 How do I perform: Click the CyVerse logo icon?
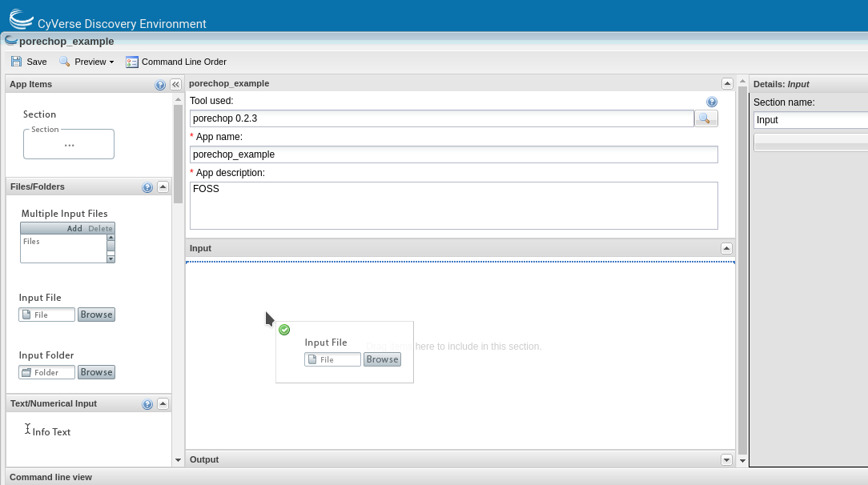coord(22,18)
